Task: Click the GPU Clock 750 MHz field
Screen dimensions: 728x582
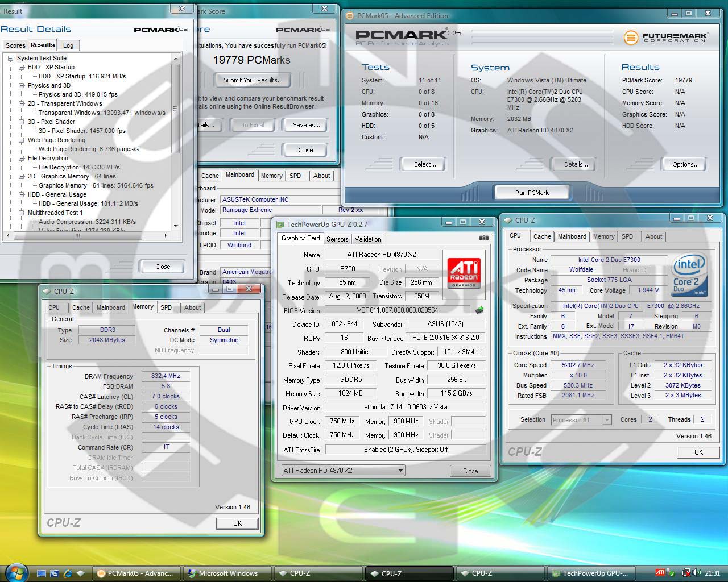Action: pyautogui.click(x=342, y=421)
